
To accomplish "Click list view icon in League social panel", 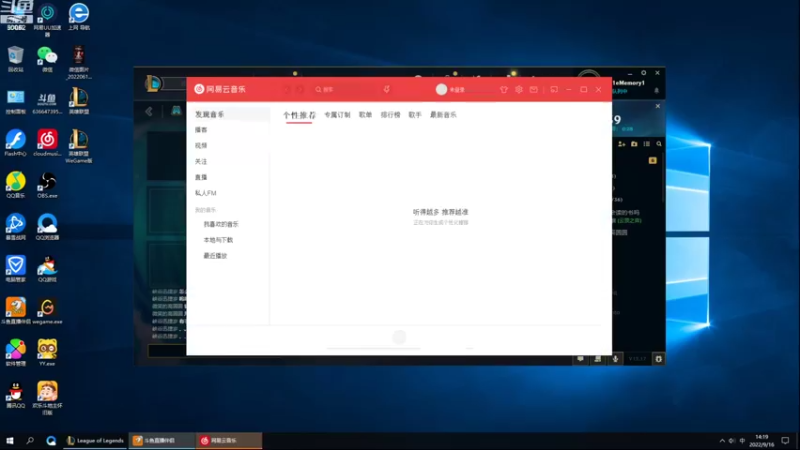I will tap(646, 144).
